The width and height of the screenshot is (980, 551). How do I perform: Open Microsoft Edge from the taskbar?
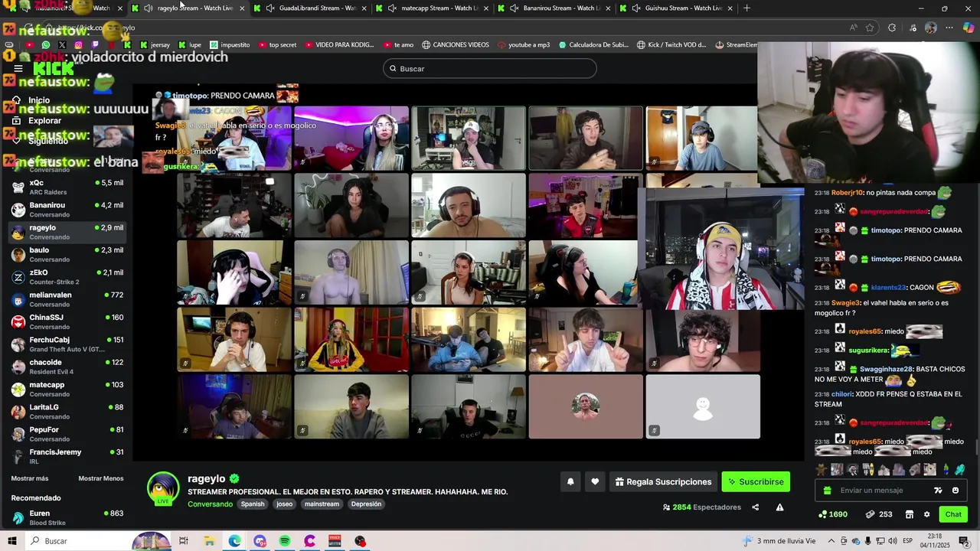click(x=234, y=541)
